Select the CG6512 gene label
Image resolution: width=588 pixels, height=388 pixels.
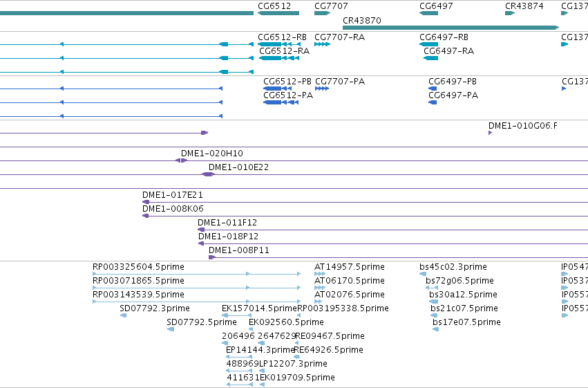274,6
